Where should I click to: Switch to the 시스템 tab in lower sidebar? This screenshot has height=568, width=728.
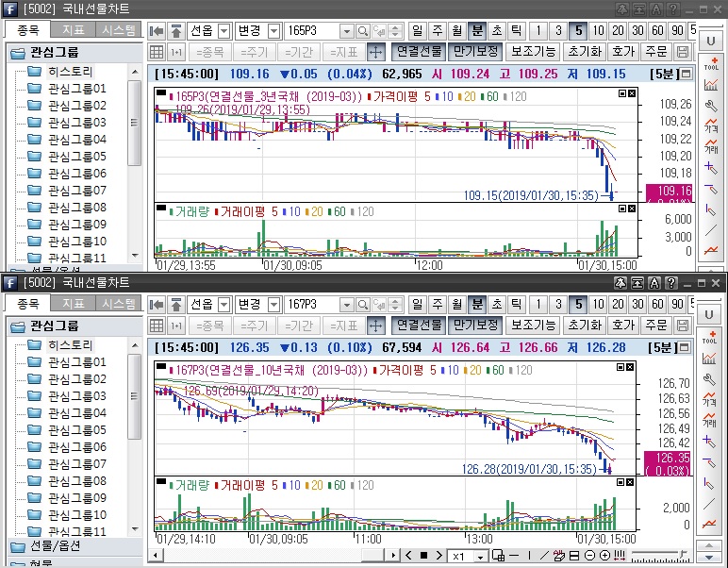[120, 304]
